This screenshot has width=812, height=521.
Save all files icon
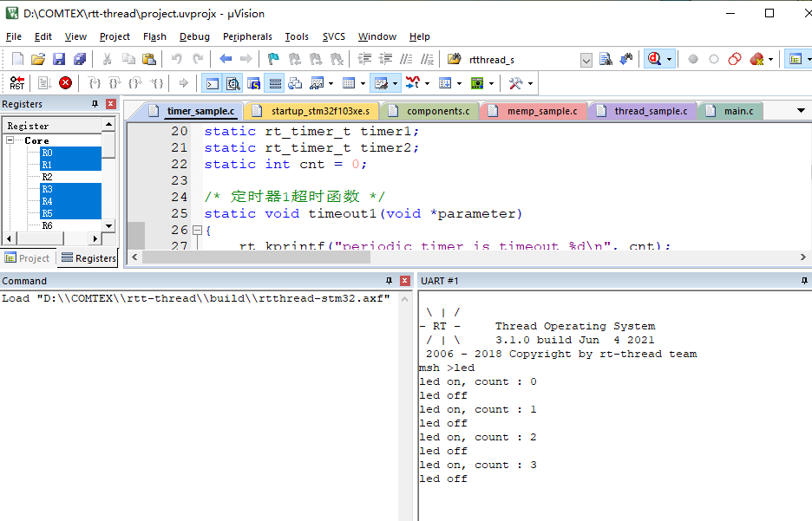pyautogui.click(x=80, y=59)
